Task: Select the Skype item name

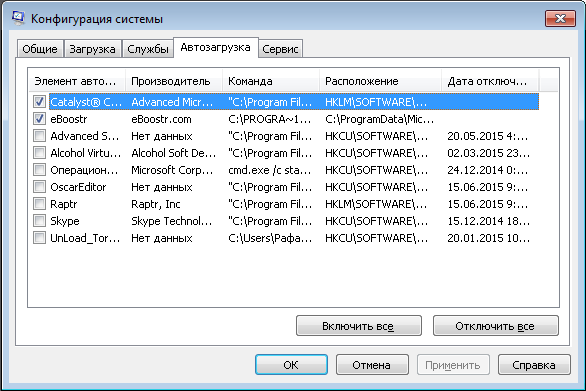Action: pos(65,221)
